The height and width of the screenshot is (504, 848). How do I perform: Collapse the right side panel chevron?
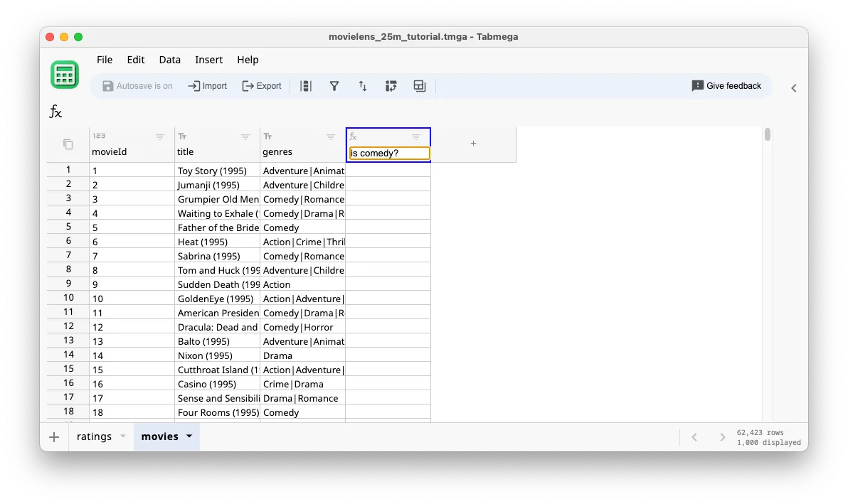pos(794,88)
